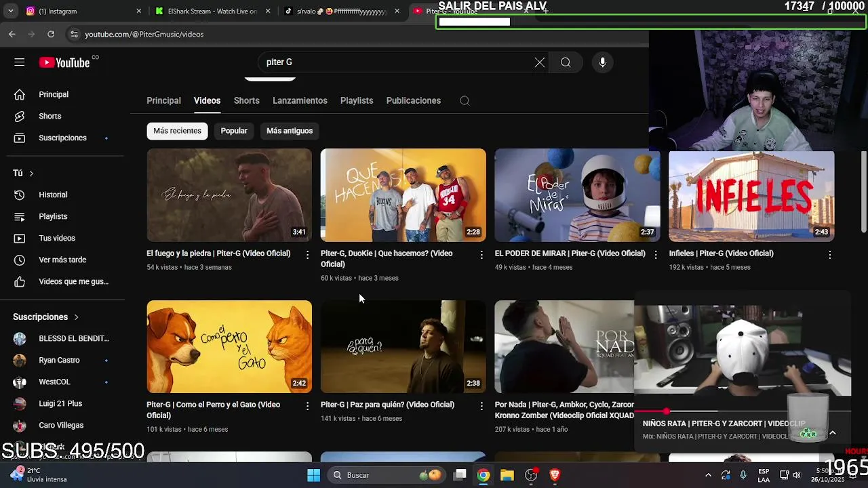Open the Windows Start menu
The height and width of the screenshot is (488, 868).
(313, 475)
